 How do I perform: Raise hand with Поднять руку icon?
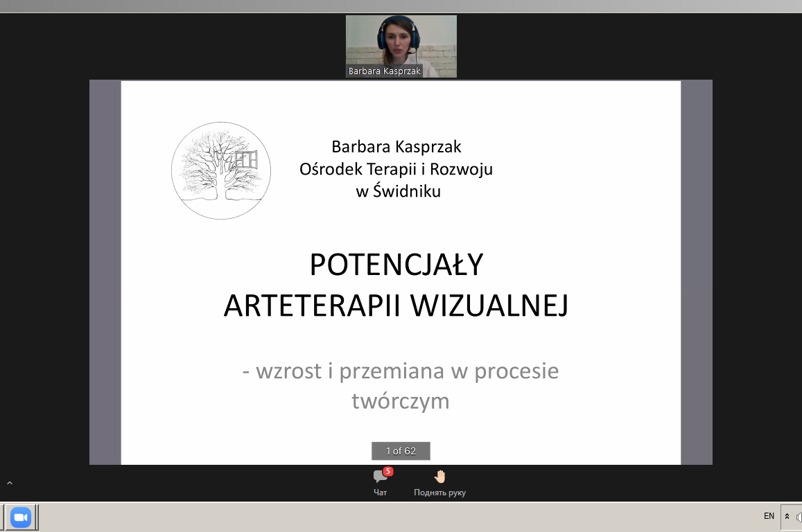[439, 482]
